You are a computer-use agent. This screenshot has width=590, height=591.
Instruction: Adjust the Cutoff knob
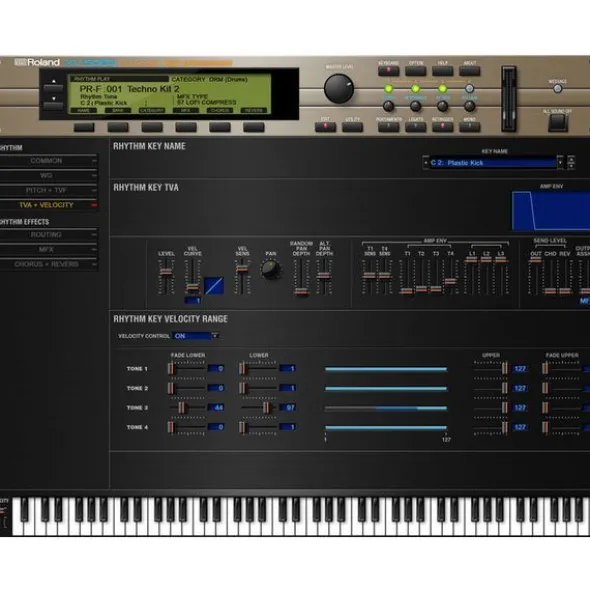388,106
